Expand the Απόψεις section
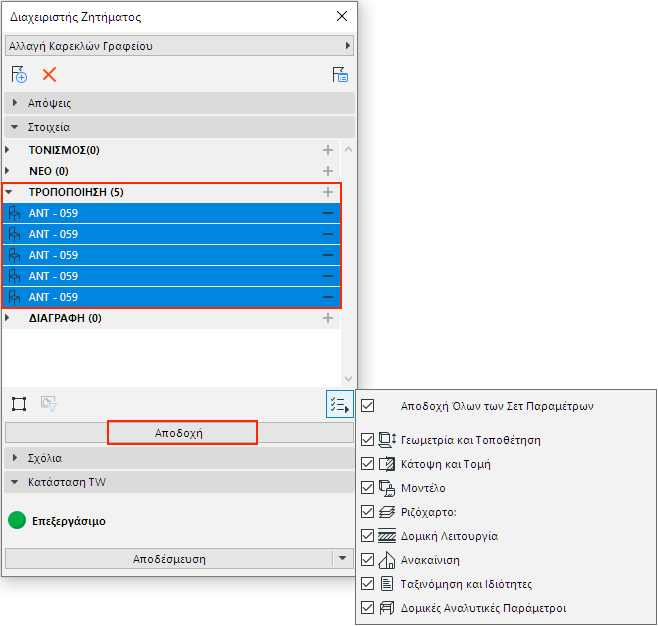The height and width of the screenshot is (626, 658). (15, 103)
